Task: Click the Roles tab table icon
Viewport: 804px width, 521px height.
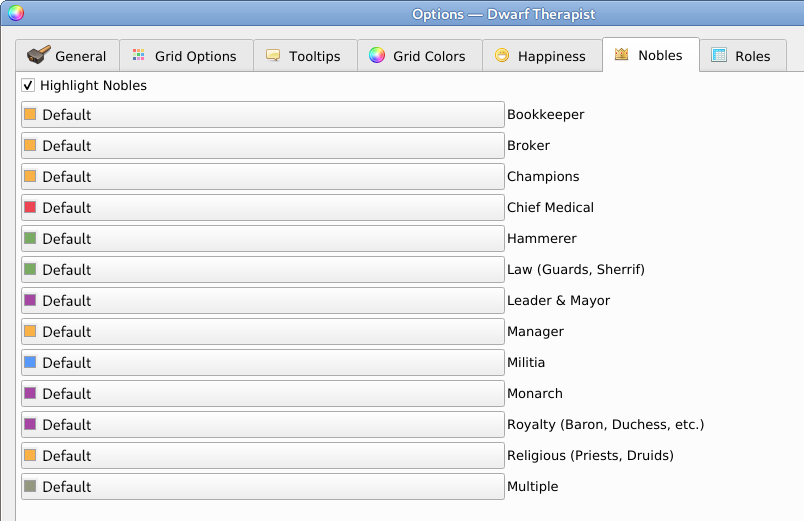Action: (x=719, y=56)
